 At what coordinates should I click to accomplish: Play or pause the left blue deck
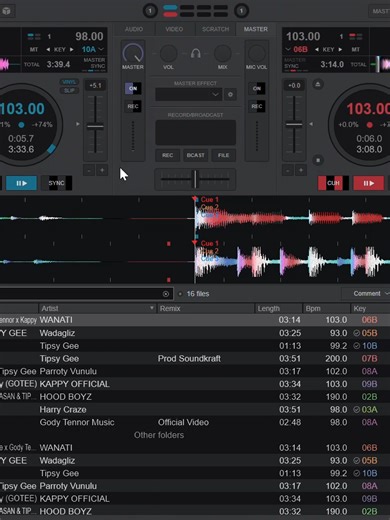point(22,183)
